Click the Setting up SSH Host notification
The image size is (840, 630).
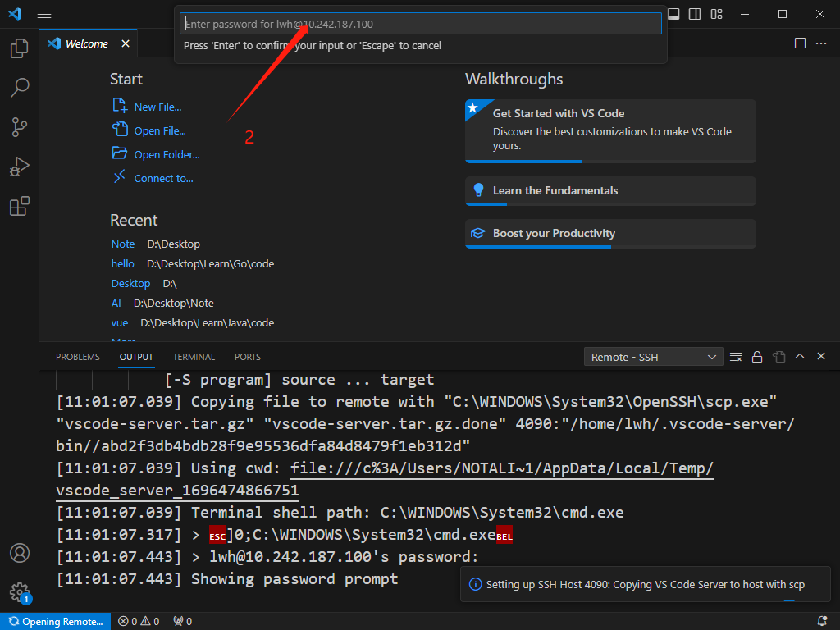point(645,584)
